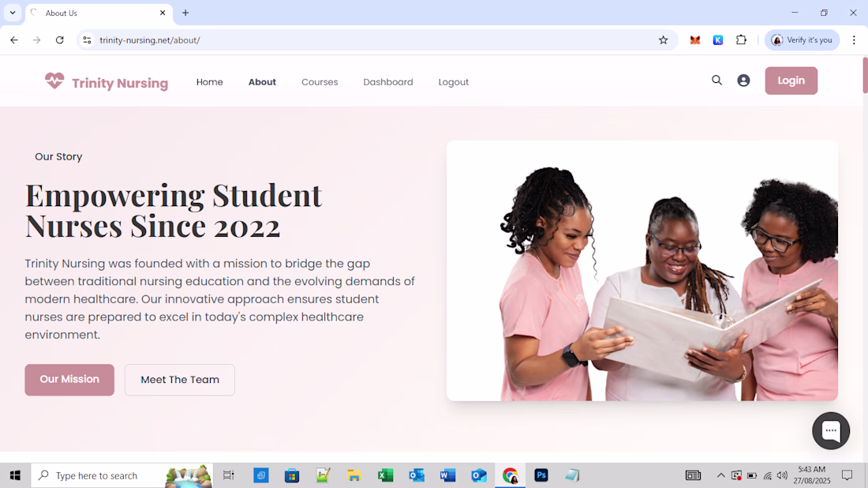
Task: Open Microsoft Store from the taskbar
Action: 292,475
